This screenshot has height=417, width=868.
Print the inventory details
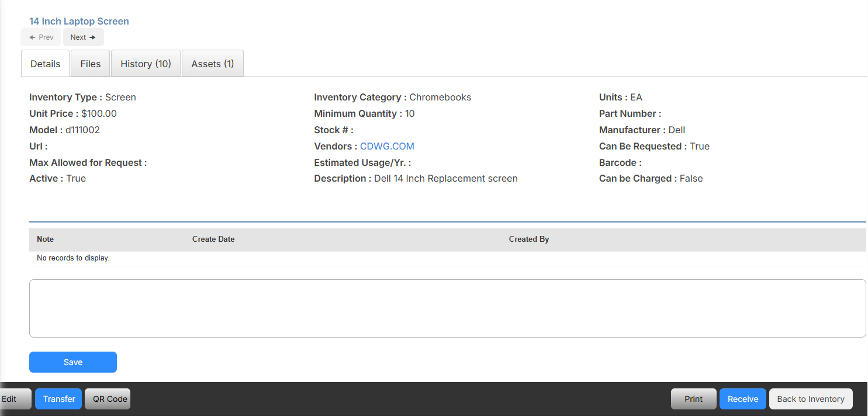[x=693, y=398]
